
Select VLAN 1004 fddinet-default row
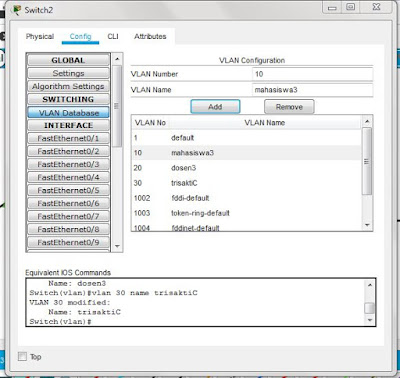247,227
